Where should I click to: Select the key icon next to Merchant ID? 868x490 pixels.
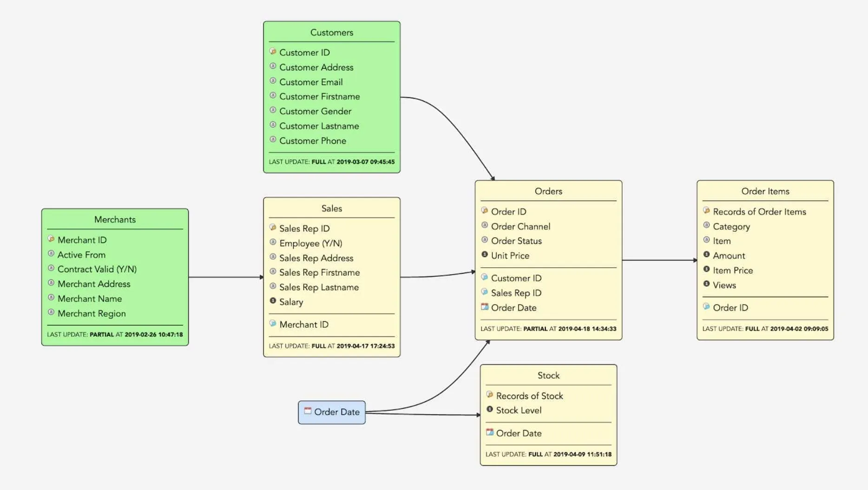tap(50, 240)
